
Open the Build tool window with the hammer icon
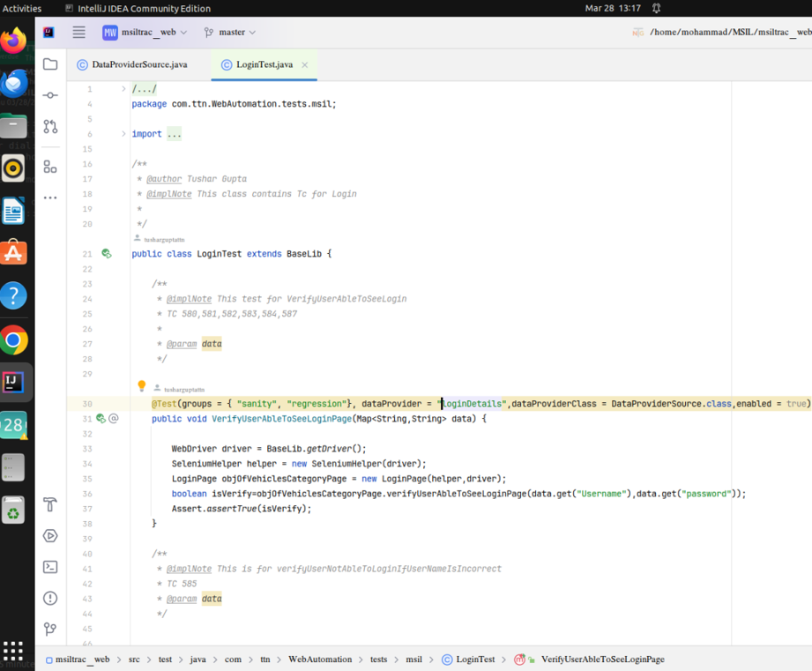(x=50, y=504)
